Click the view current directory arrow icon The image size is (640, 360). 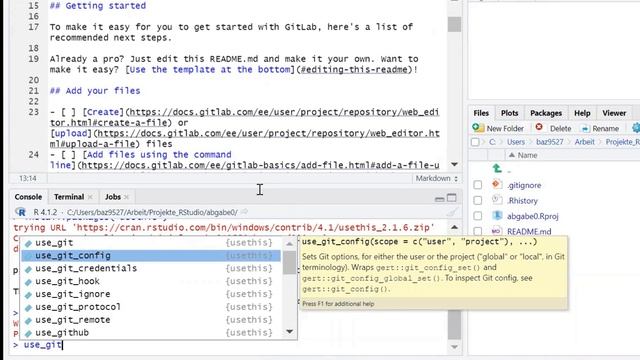click(x=244, y=212)
